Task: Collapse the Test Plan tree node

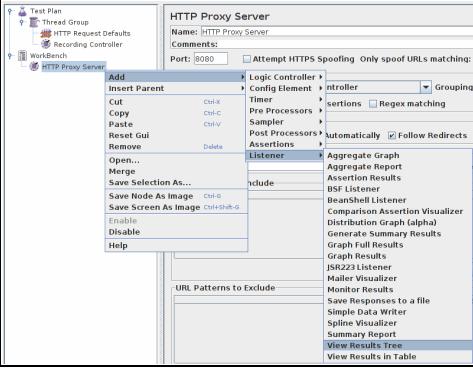Action: click(x=10, y=11)
